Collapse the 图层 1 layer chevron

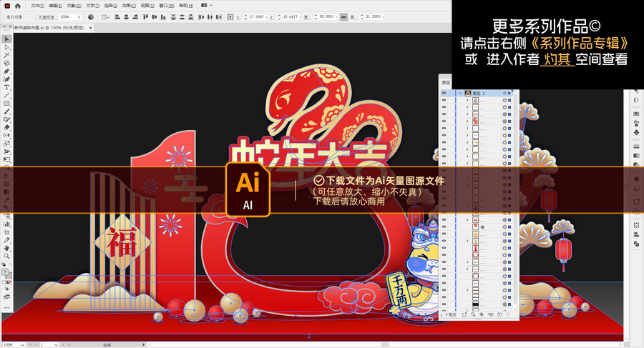tap(460, 93)
